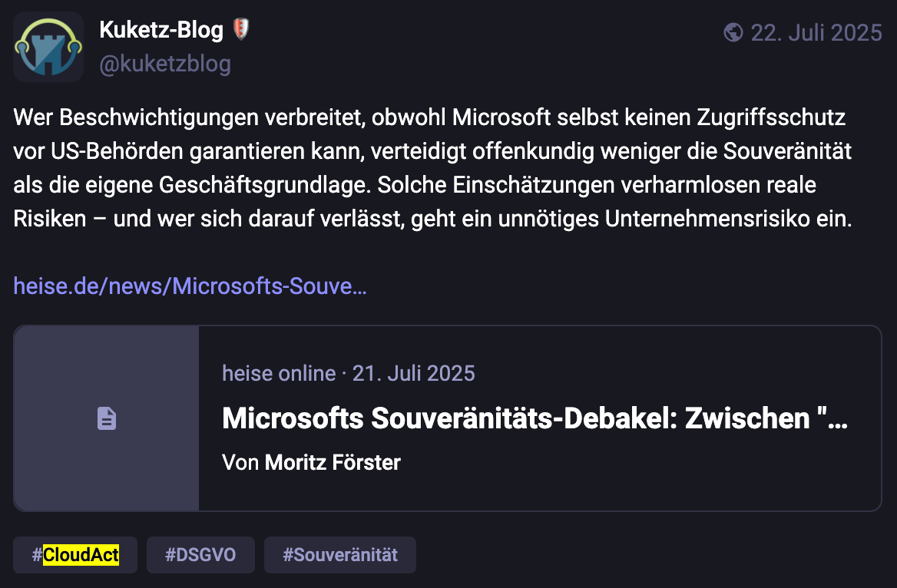This screenshot has width=897, height=588.
Task: Open the @kuketzblog handle link
Action: point(165,64)
